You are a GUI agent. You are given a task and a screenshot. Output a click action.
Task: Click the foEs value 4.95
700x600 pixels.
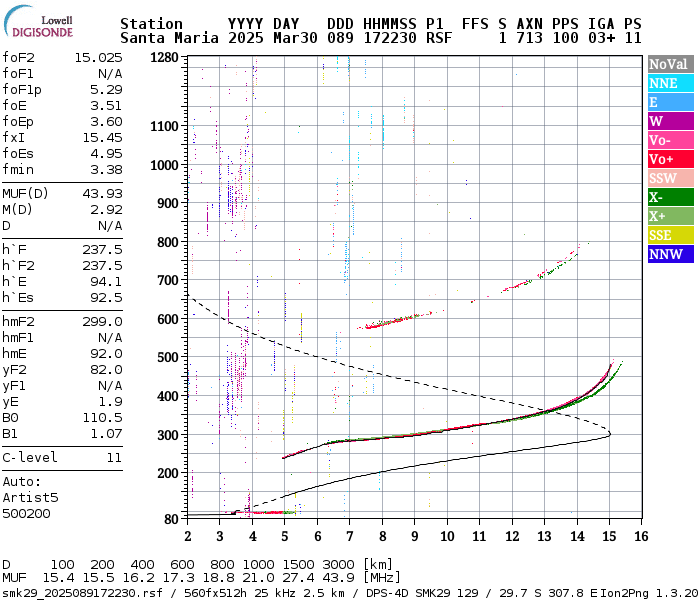pyautogui.click(x=106, y=154)
